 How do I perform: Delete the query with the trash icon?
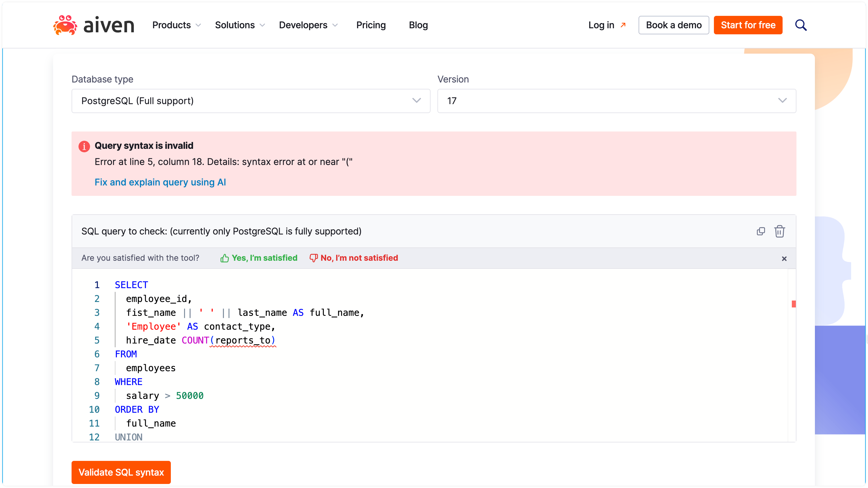(779, 231)
